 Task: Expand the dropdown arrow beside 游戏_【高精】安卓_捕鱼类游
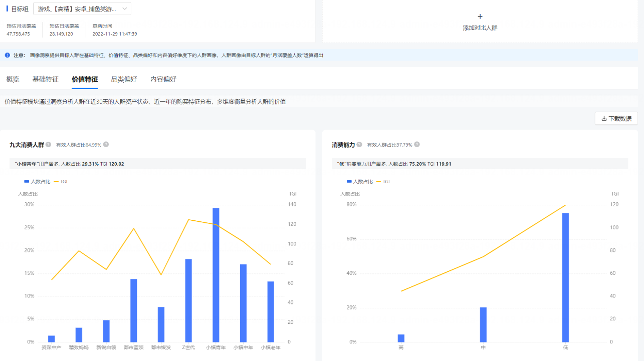pyautogui.click(x=124, y=9)
